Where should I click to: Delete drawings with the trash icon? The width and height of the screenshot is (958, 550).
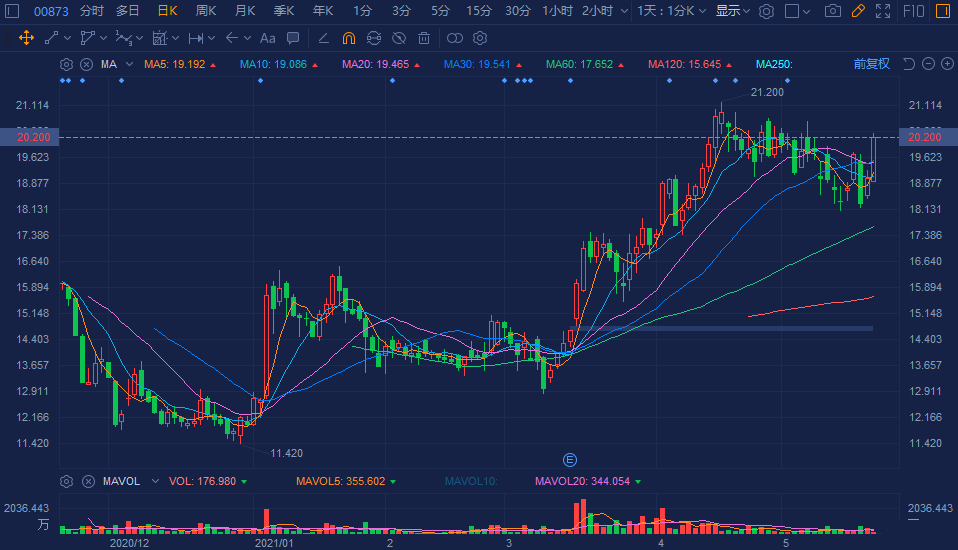(424, 38)
